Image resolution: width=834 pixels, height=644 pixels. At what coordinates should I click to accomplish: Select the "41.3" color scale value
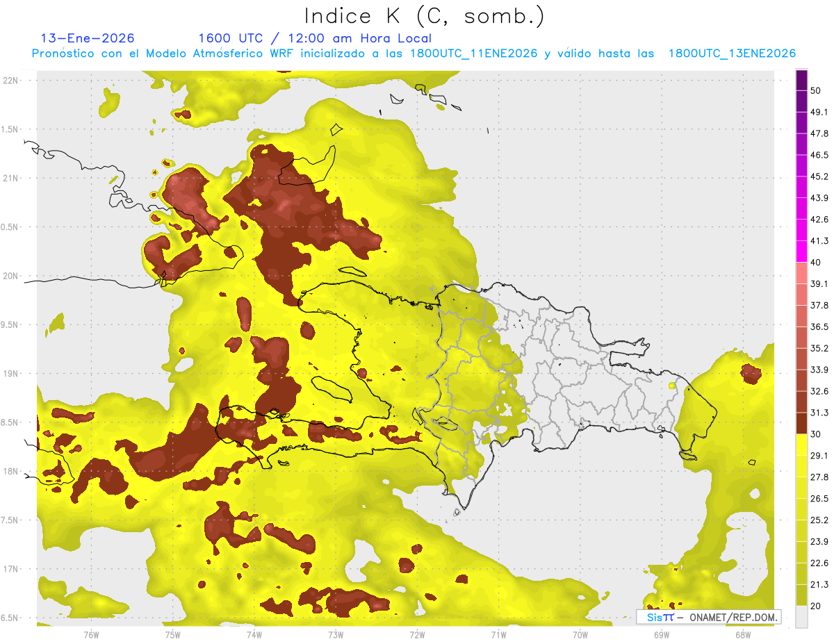pos(819,241)
